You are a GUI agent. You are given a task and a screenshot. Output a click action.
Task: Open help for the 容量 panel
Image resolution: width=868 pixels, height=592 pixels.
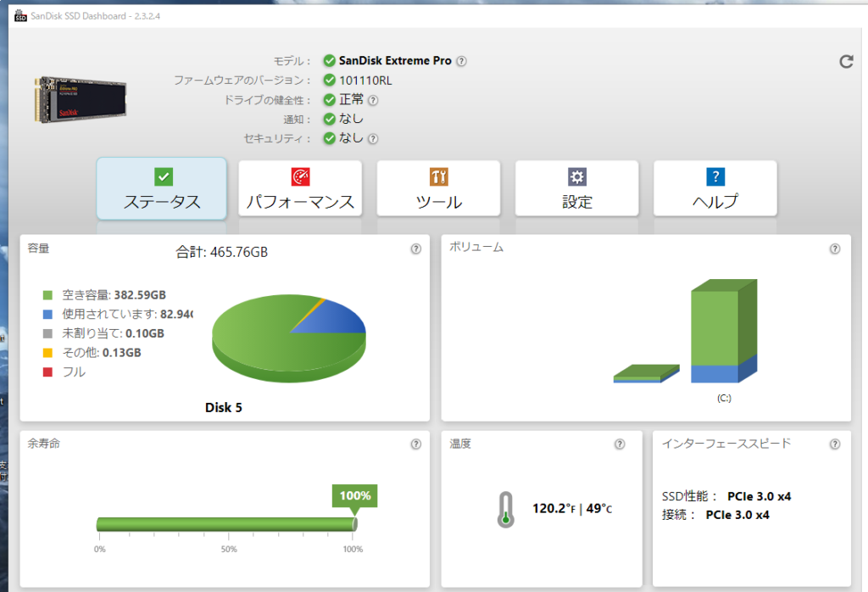(415, 249)
